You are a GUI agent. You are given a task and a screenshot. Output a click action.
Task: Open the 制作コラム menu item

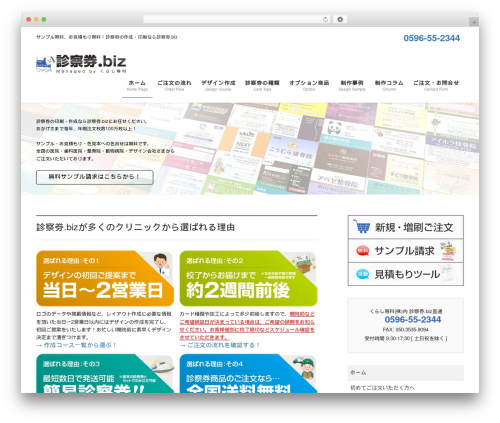coord(389,85)
